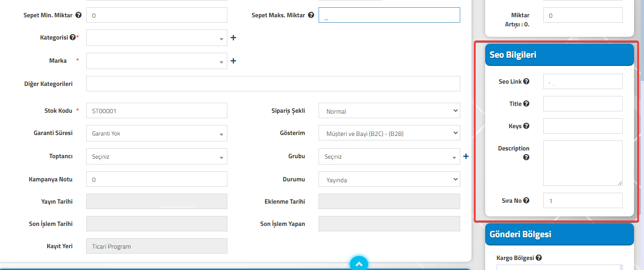
Task: Click the Eklenme Tarihi field
Action: (x=389, y=201)
